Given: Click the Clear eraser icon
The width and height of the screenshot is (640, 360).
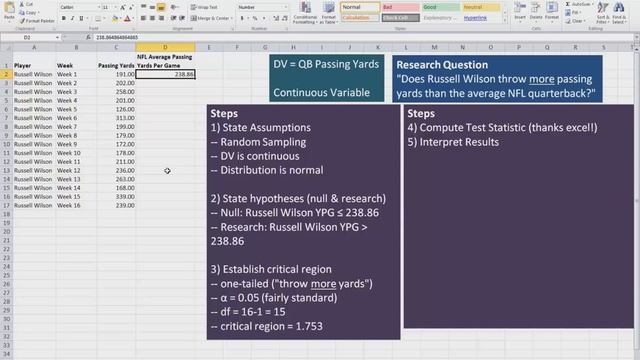Looking at the screenshot, I should 569,21.
